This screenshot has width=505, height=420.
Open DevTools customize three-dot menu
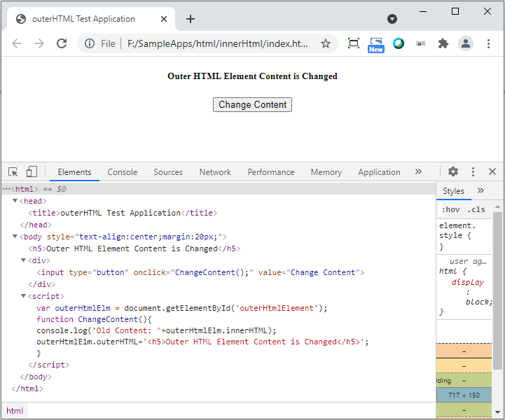click(x=473, y=171)
